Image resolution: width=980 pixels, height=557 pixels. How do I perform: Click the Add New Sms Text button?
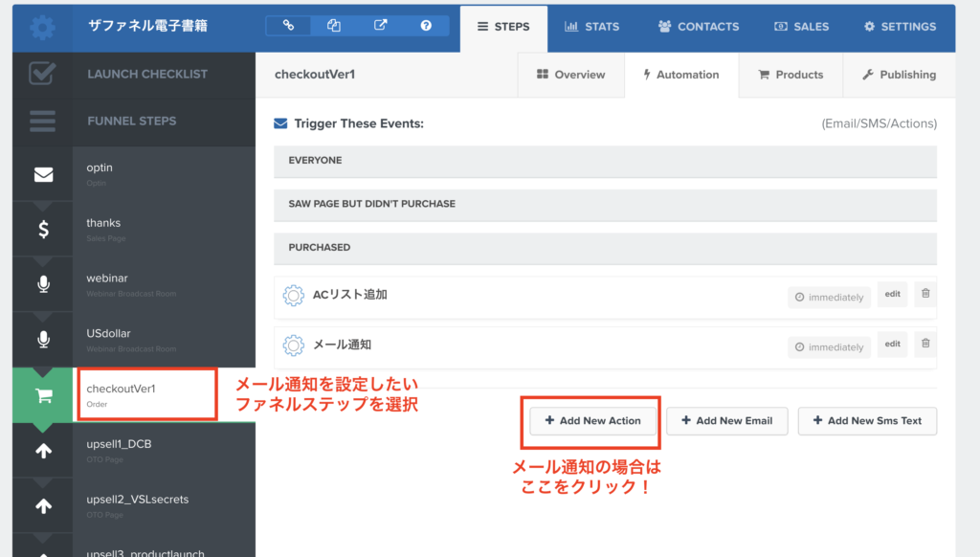pos(867,421)
